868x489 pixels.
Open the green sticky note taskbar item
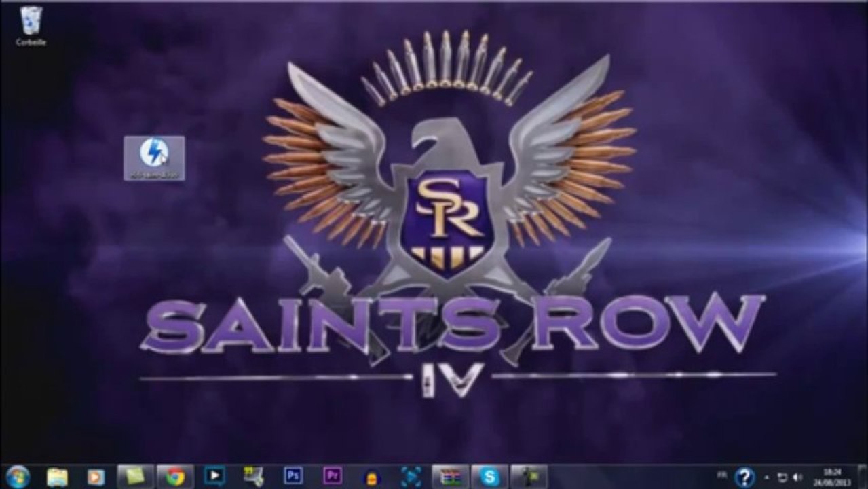136,476
